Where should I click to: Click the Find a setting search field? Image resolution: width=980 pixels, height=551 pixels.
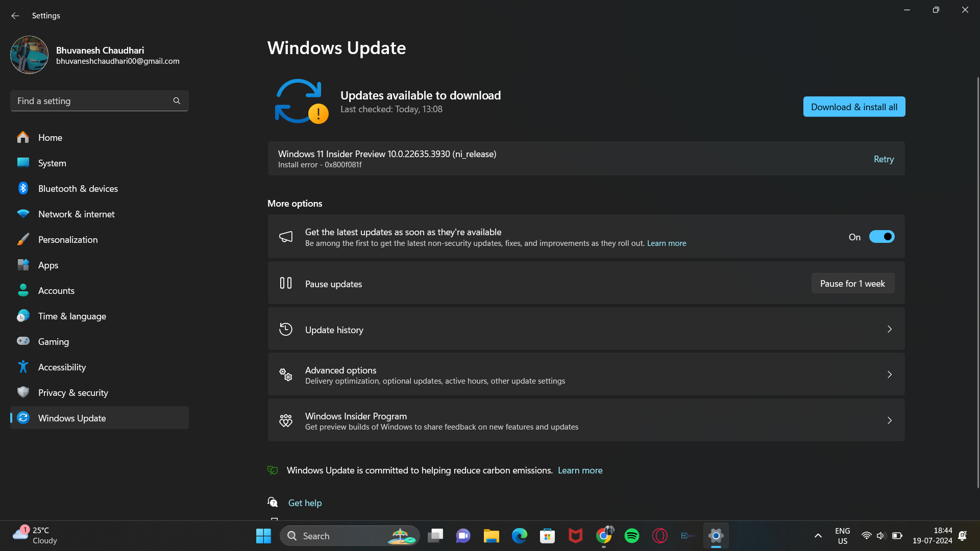92,101
